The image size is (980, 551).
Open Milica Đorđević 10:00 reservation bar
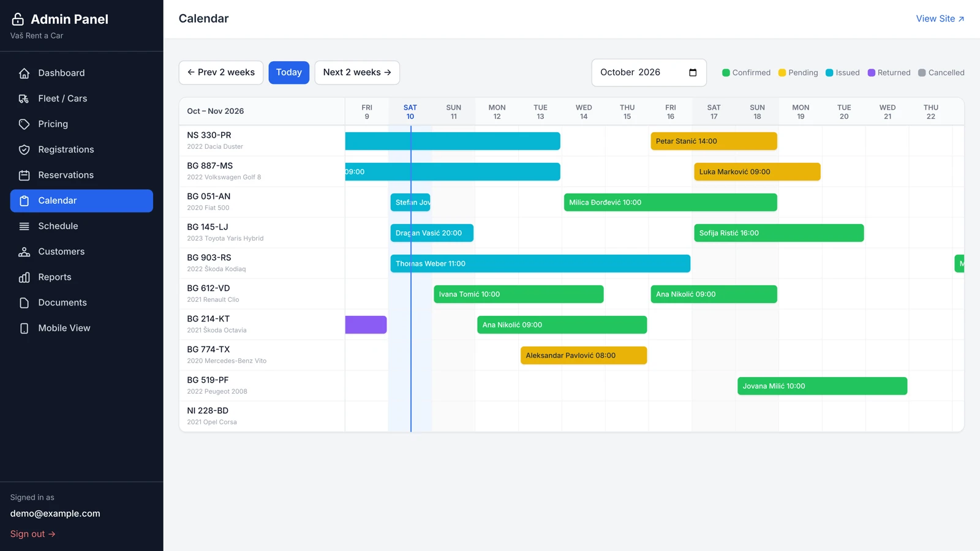(670, 202)
